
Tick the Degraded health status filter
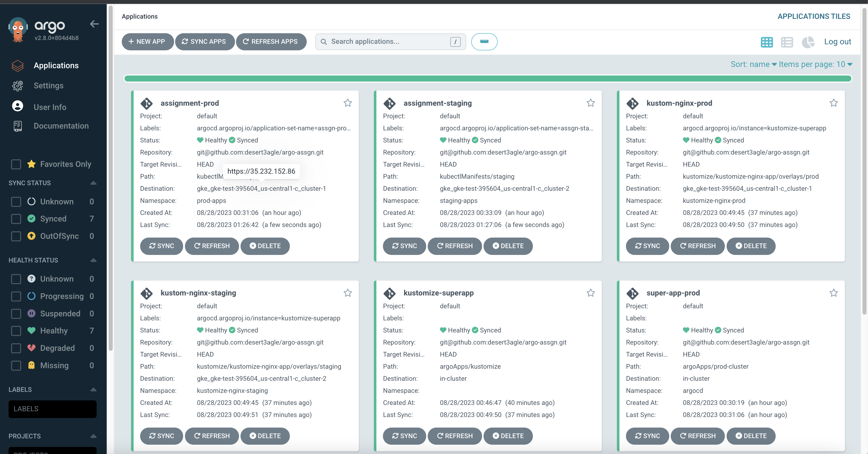[16, 348]
